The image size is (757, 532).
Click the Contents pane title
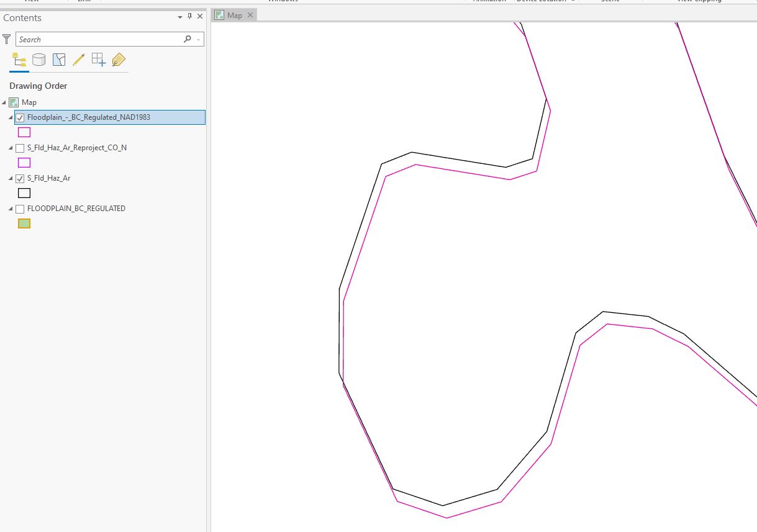[22, 18]
